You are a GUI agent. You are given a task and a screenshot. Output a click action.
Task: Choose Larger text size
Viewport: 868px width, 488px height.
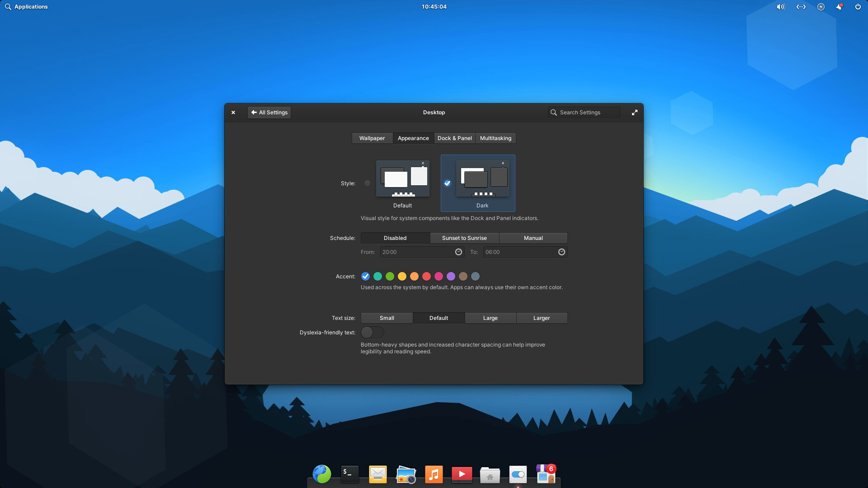[x=542, y=318]
